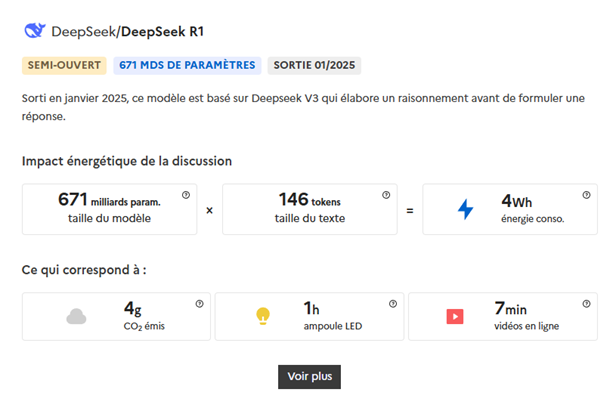Click the yellow LED light bulb icon
Image resolution: width=616 pixels, height=411 pixels.
pos(263,316)
